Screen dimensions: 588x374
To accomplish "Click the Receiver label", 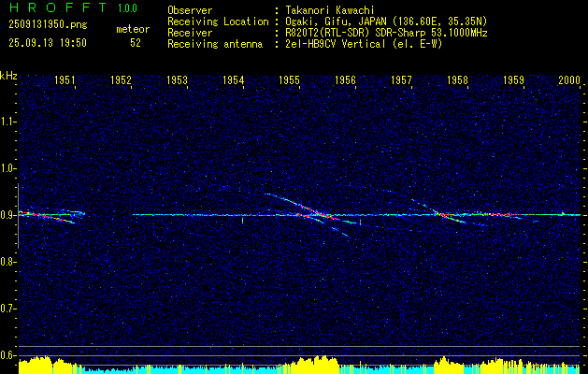I will (190, 33).
